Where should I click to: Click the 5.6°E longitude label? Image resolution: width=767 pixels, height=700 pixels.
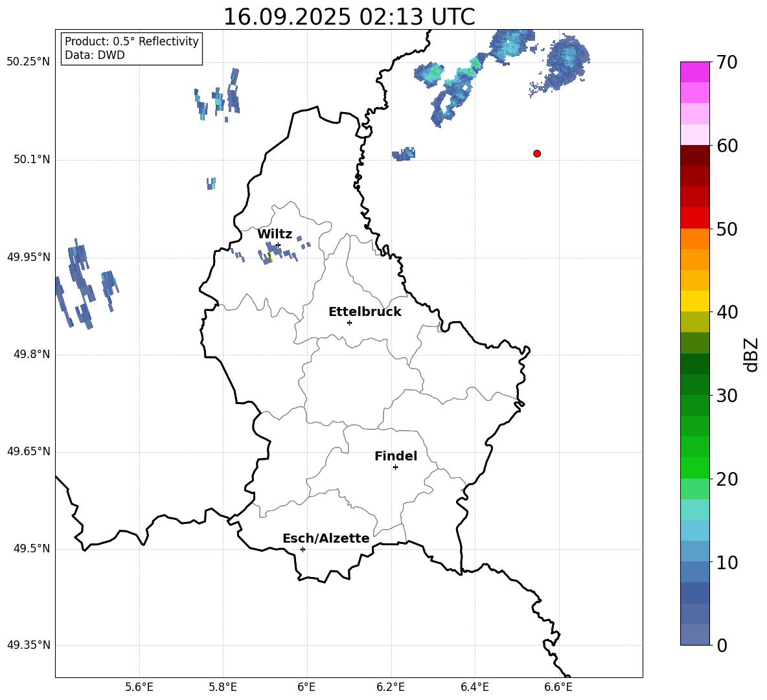coord(139,687)
